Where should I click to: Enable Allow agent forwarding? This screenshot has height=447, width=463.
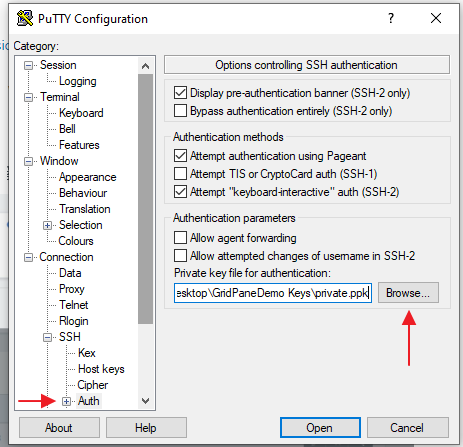click(180, 238)
